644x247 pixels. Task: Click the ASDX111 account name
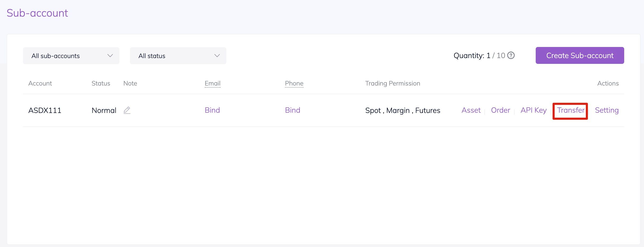[45, 110]
